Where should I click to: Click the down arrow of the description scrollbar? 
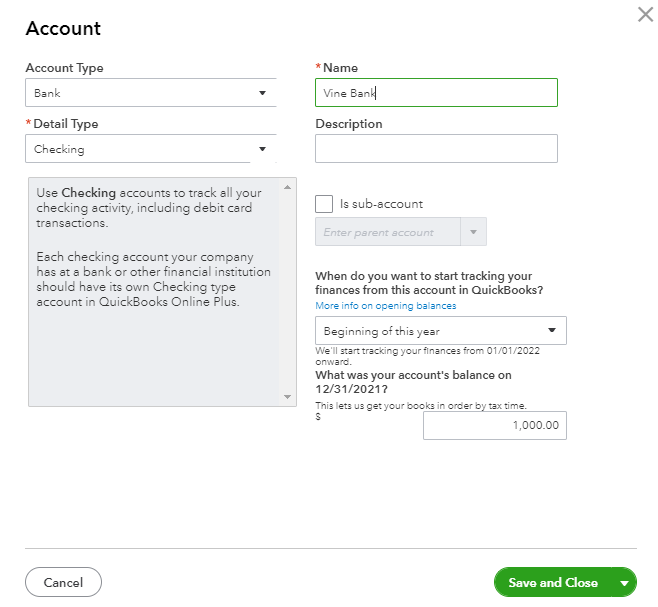(289, 397)
